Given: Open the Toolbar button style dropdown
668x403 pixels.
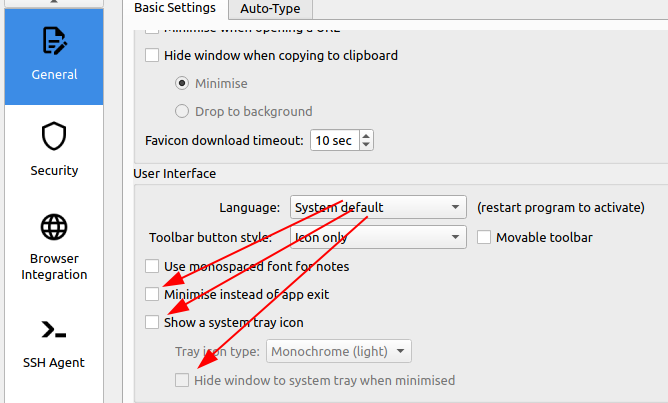Looking at the screenshot, I should [x=378, y=238].
